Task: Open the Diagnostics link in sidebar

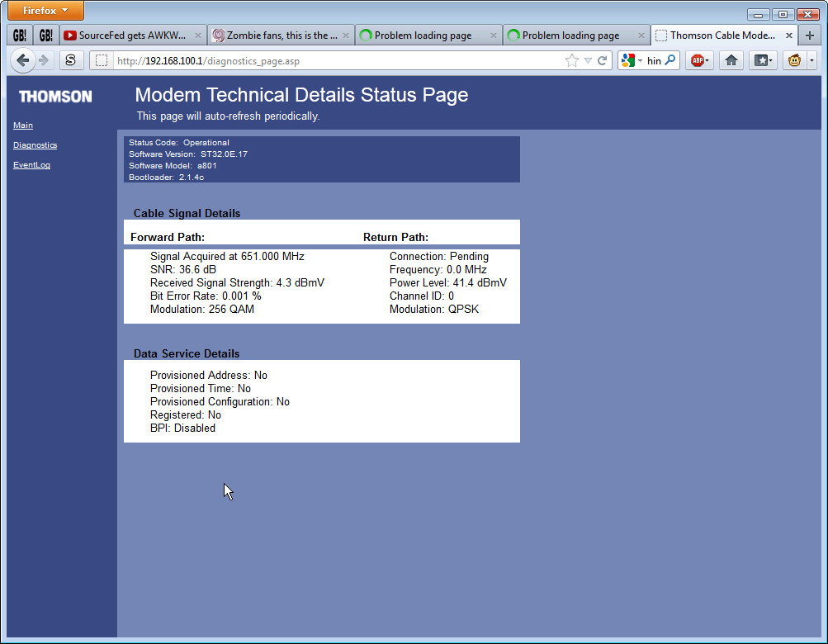Action: coord(35,144)
